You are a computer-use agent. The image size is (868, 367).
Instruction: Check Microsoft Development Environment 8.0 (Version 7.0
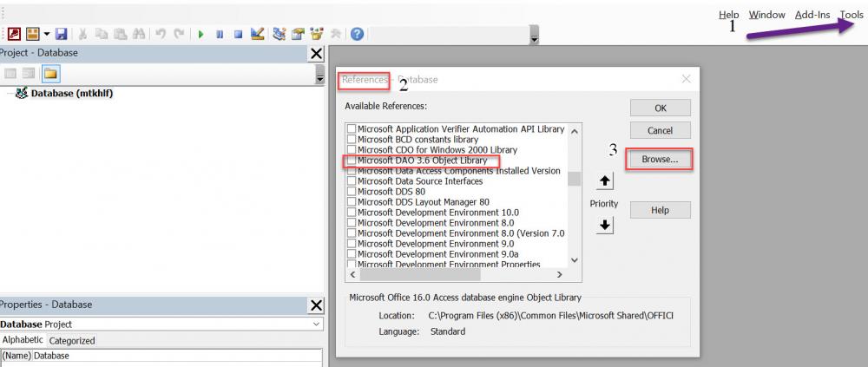352,233
